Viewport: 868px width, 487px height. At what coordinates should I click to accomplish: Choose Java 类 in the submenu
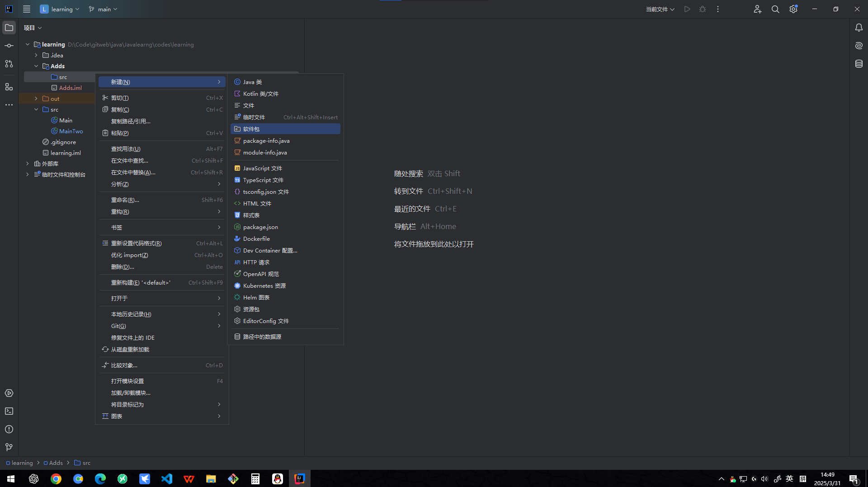(x=252, y=82)
